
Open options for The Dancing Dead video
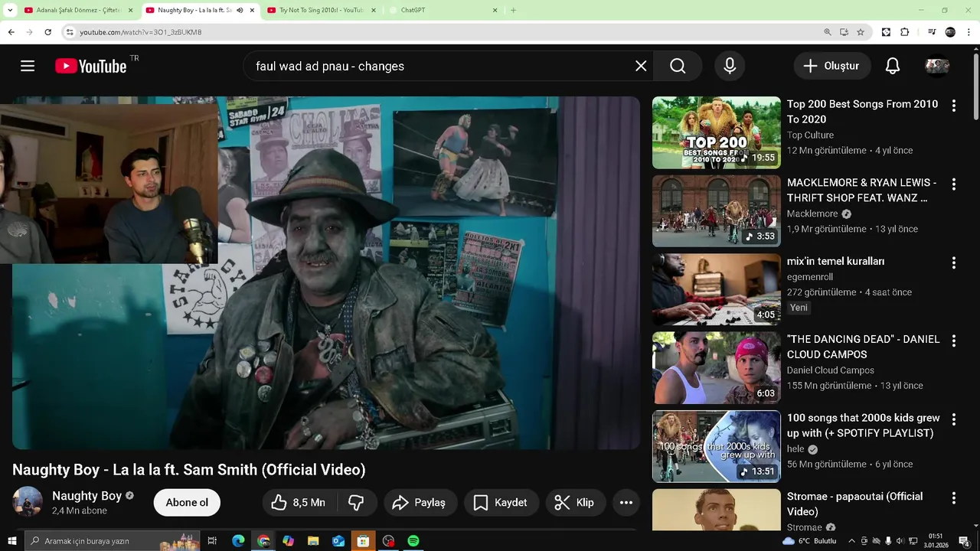click(954, 341)
